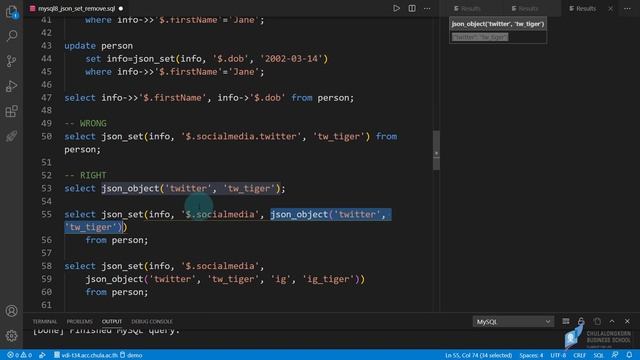Switch to the OUTPUT panel tab
Image resolution: width=640 pixels, height=360 pixels.
[112, 322]
